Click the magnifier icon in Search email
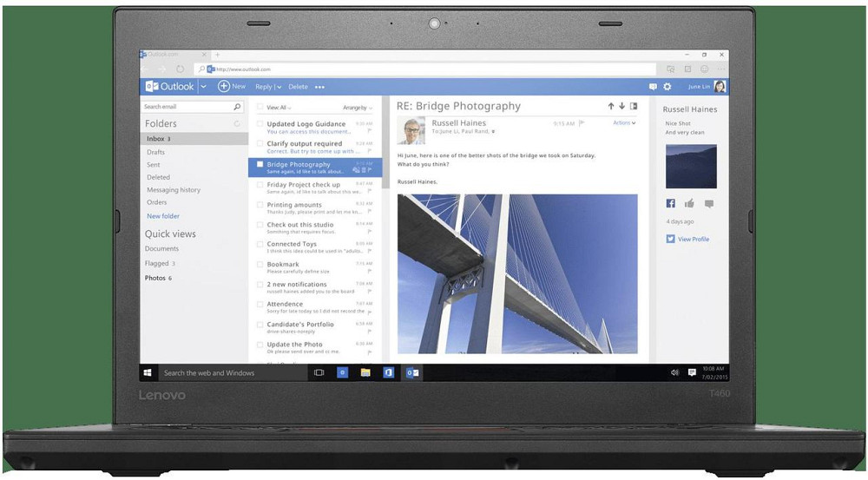The width and height of the screenshot is (868, 480). coord(237,107)
